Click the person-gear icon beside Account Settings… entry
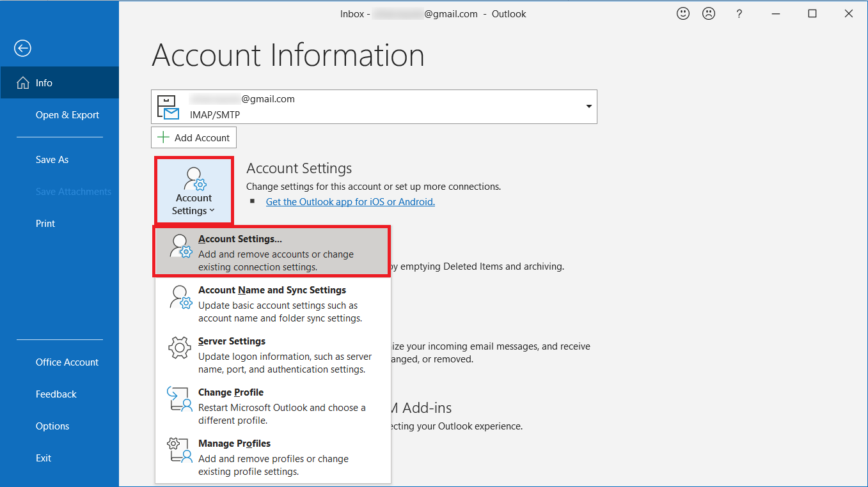The image size is (868, 487). click(180, 246)
